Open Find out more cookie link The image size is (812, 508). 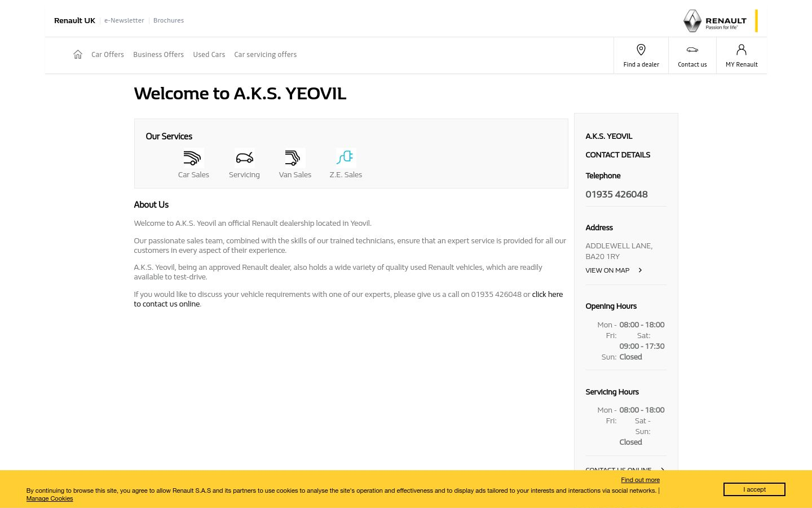pyautogui.click(x=640, y=480)
